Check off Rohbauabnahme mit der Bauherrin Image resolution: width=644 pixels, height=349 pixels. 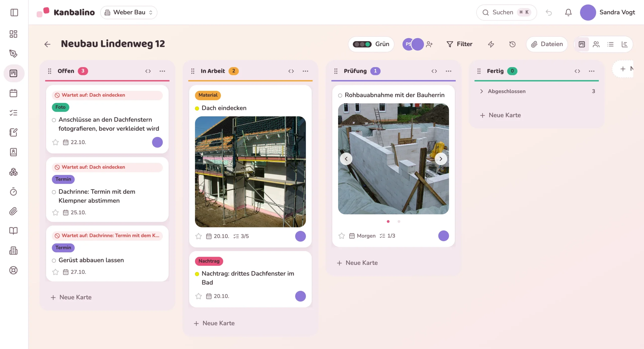[x=340, y=96]
